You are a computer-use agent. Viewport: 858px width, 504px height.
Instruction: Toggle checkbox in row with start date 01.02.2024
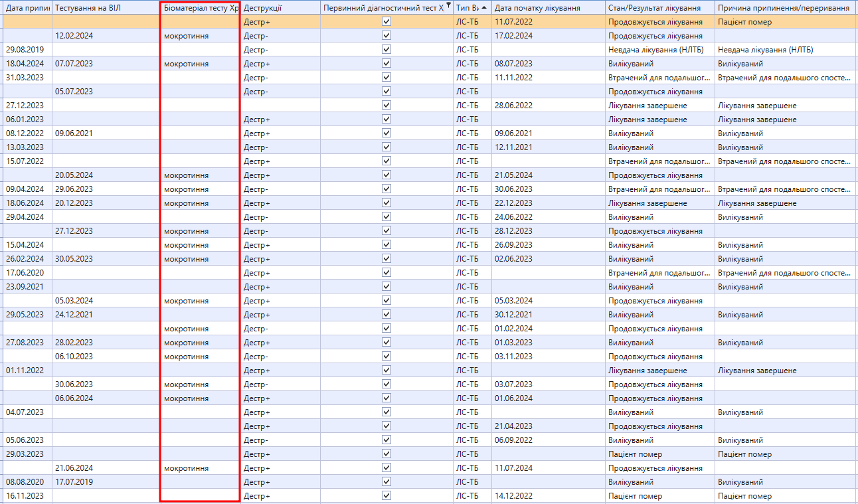pyautogui.click(x=386, y=328)
